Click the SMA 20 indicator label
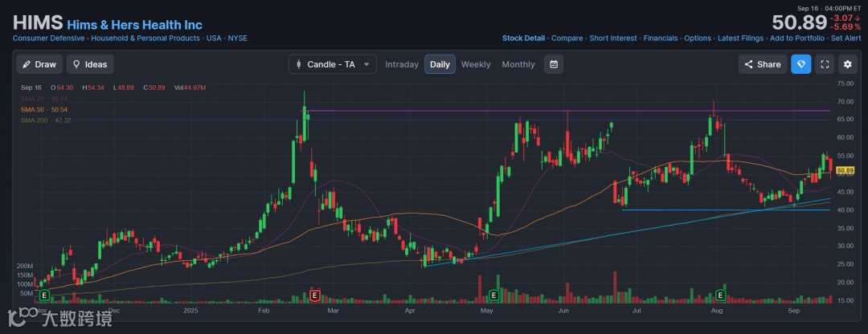868x334 pixels. click(x=43, y=99)
